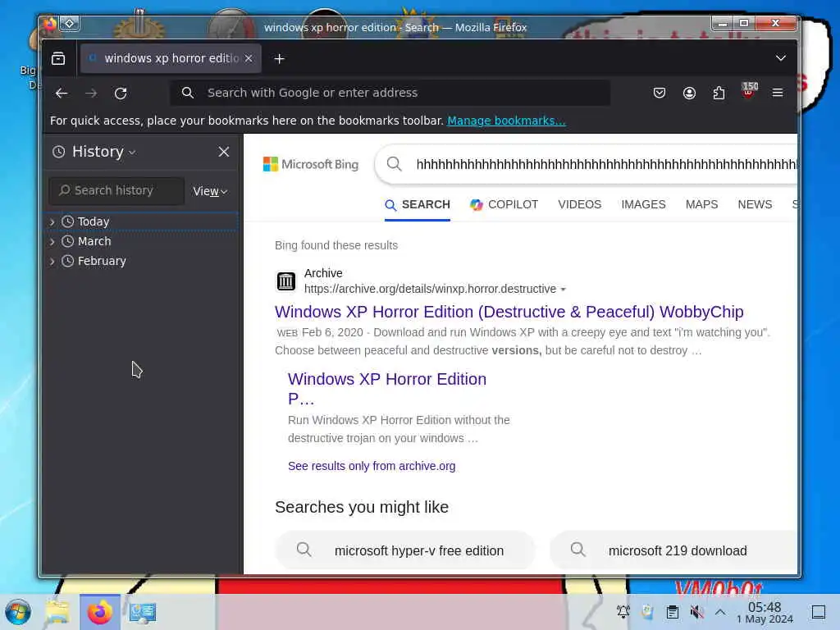Select the Bing SEARCH tab
840x630 pixels.
point(418,204)
